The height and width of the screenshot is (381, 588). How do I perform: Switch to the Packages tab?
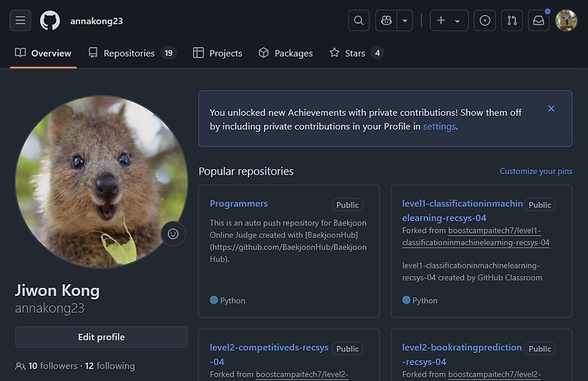pyautogui.click(x=285, y=53)
